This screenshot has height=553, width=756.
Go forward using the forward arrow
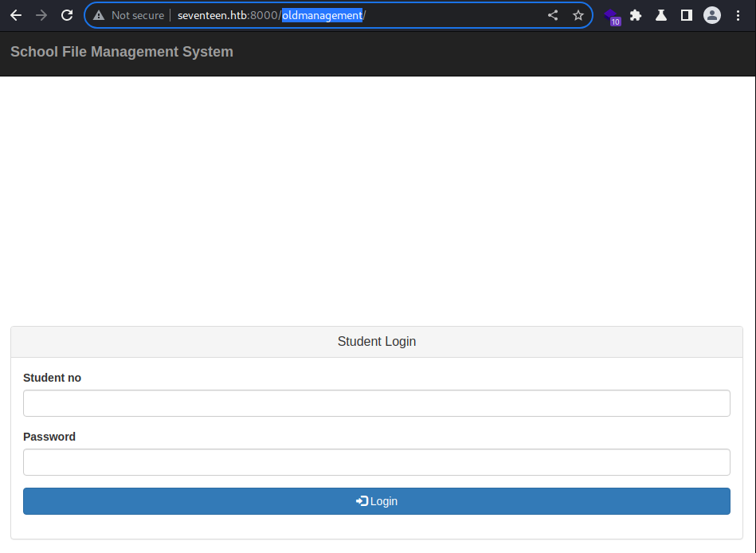(x=41, y=15)
